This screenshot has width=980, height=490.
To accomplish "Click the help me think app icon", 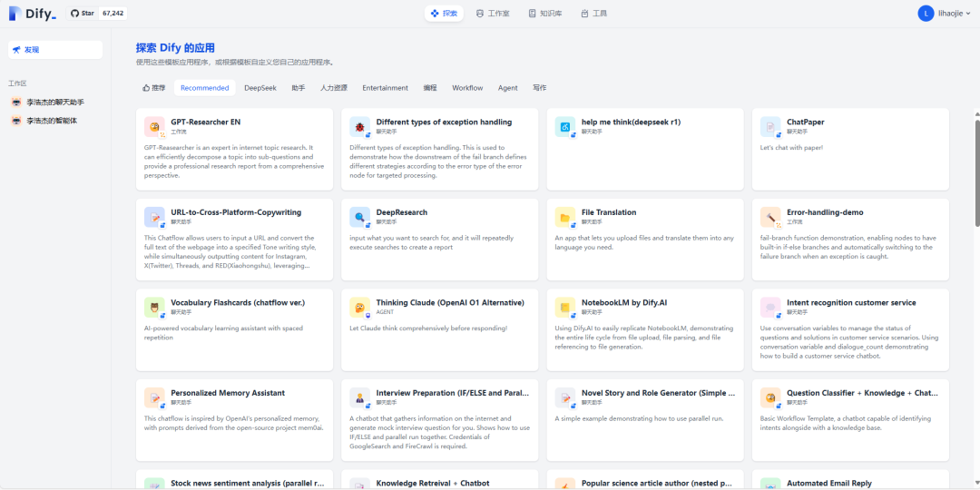I will [565, 127].
